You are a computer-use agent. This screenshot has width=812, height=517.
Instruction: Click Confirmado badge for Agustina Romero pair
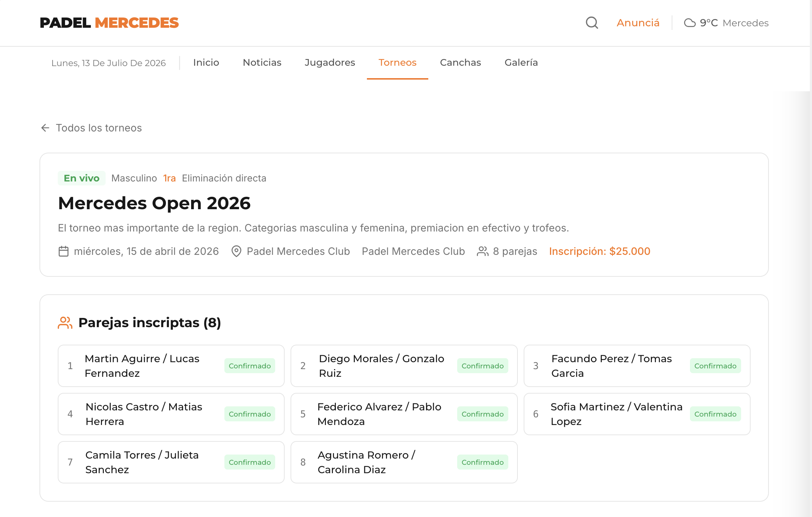click(x=482, y=462)
